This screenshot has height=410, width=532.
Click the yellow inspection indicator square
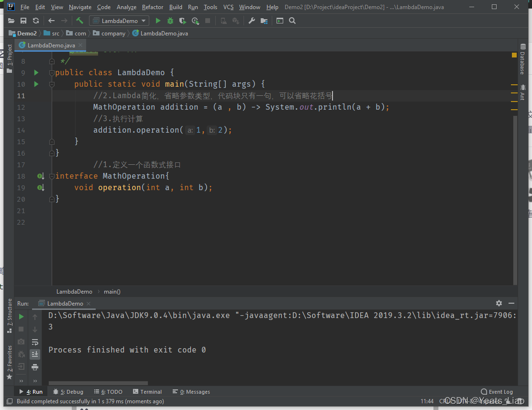(514, 55)
